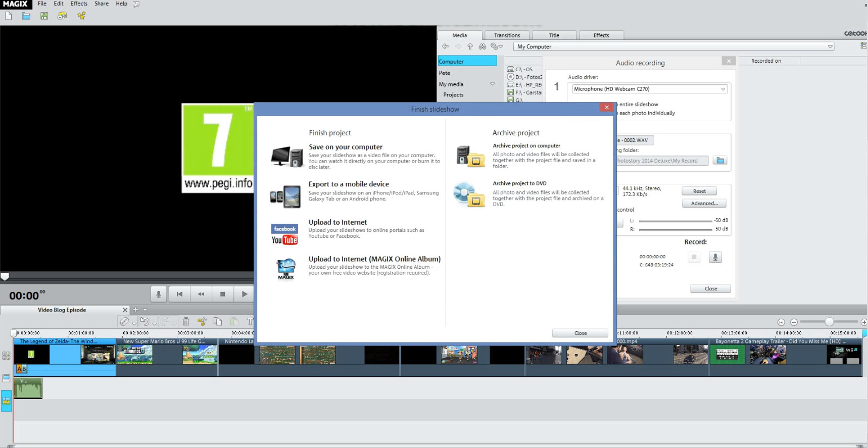Add new slideshow tab with plus
The height and width of the screenshot is (448, 868).
pos(135,310)
